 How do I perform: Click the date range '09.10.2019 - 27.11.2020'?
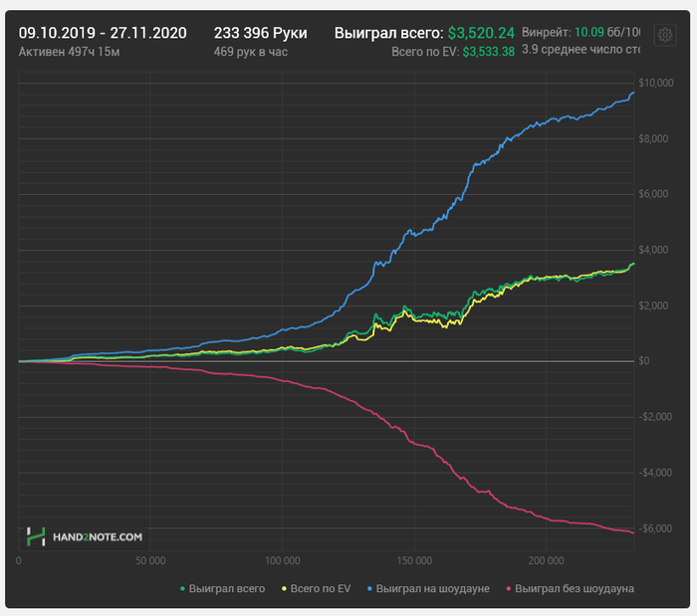(x=103, y=33)
